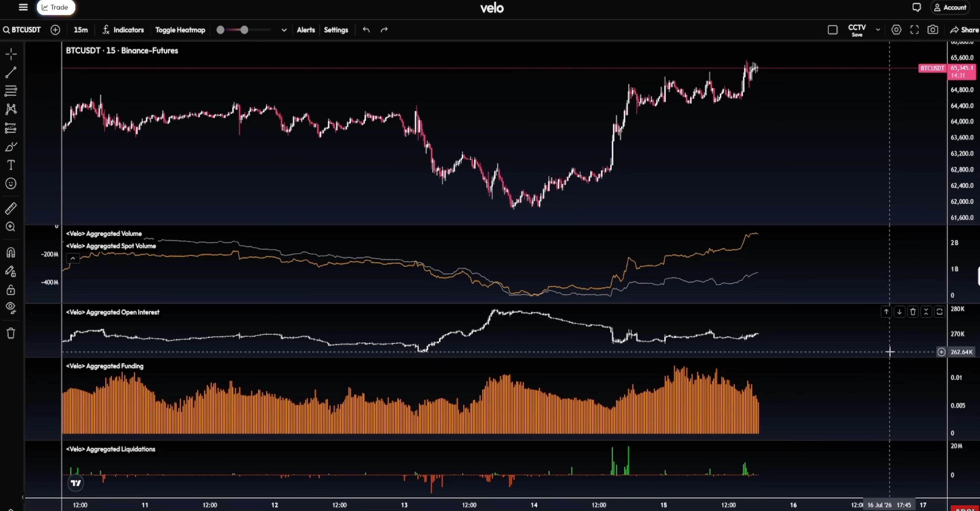Viewport: 980px width, 511px height.
Task: Toggle lock all drawings
Action: (x=11, y=290)
